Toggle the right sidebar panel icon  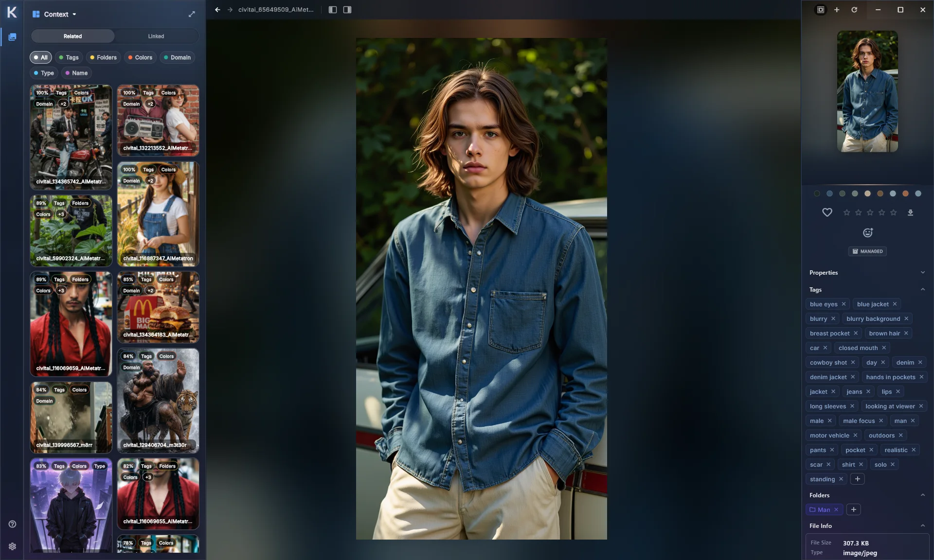347,10
